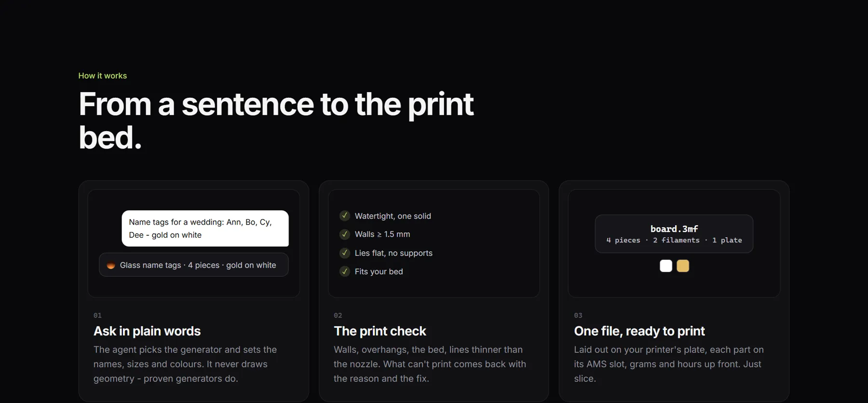The width and height of the screenshot is (868, 403).
Task: Click the text "Walls ≥ 1.5 mm"
Action: click(382, 234)
